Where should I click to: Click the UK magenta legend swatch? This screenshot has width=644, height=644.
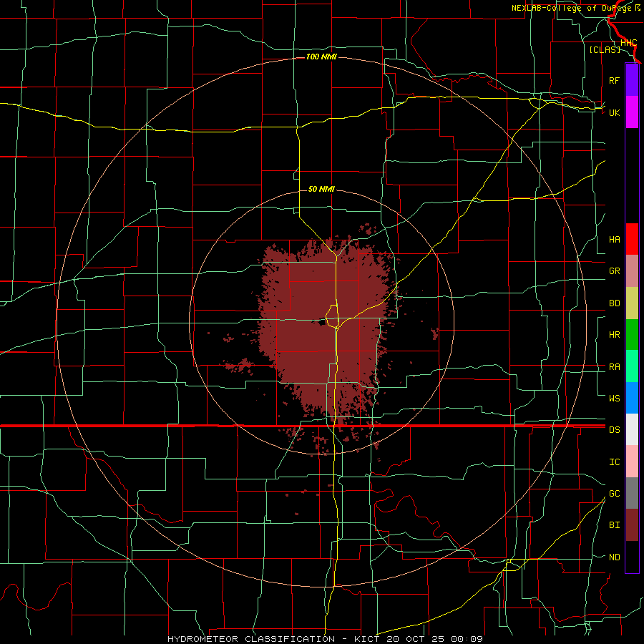[x=632, y=112]
